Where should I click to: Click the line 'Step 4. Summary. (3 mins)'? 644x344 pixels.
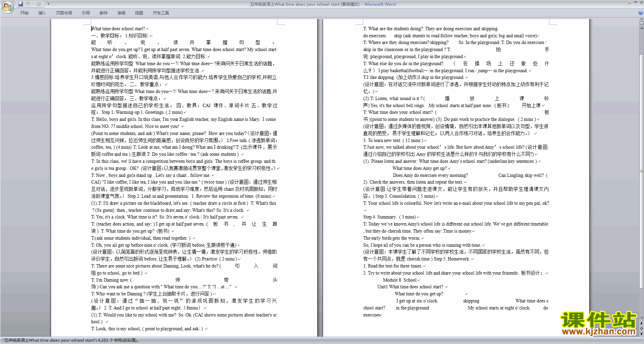[389, 217]
